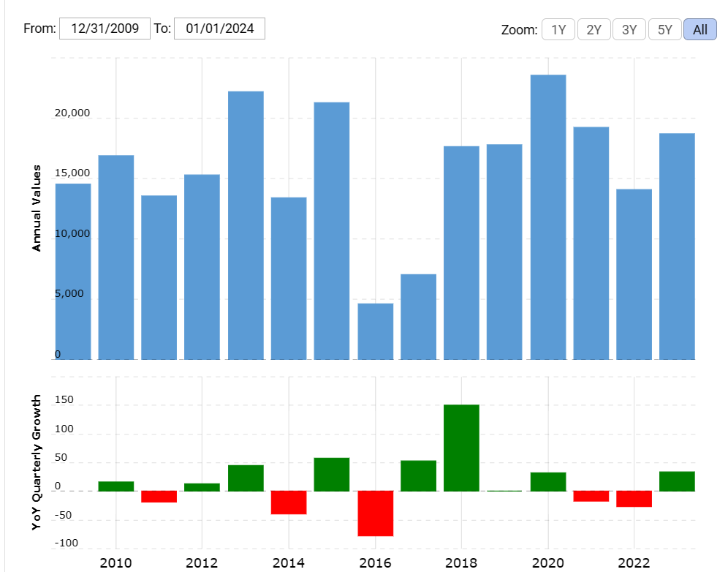
Task: Set zoom range to 5Y
Action: click(x=664, y=30)
